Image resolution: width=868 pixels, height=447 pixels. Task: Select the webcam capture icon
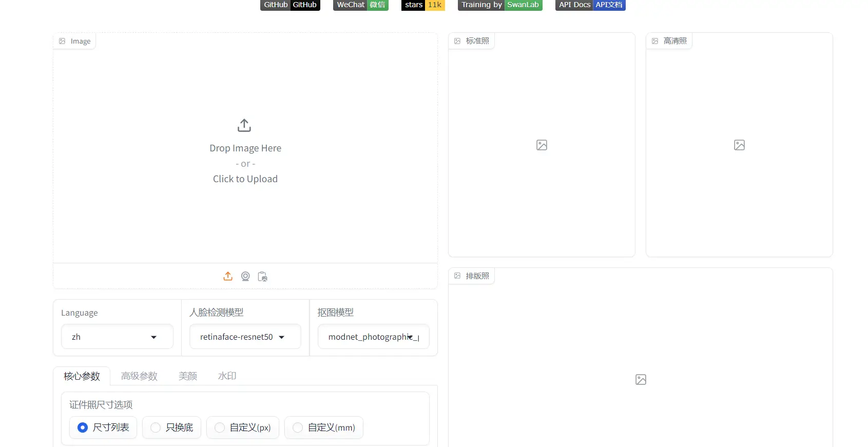click(x=245, y=276)
